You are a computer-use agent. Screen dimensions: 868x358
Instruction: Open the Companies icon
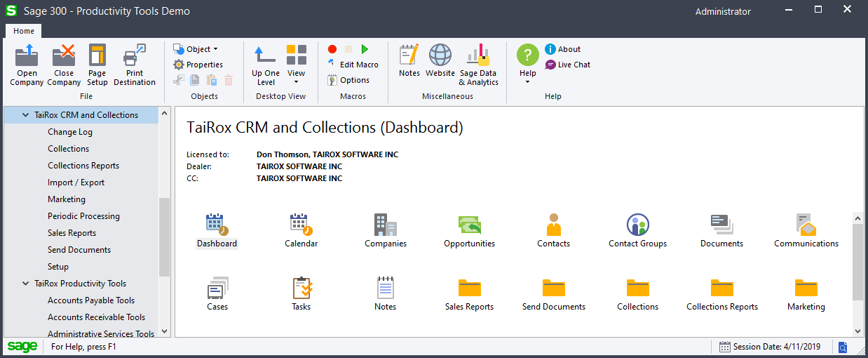(x=385, y=225)
